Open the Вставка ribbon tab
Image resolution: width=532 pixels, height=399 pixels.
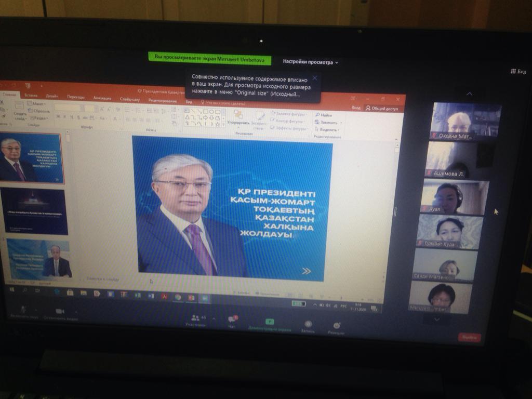pos(31,96)
